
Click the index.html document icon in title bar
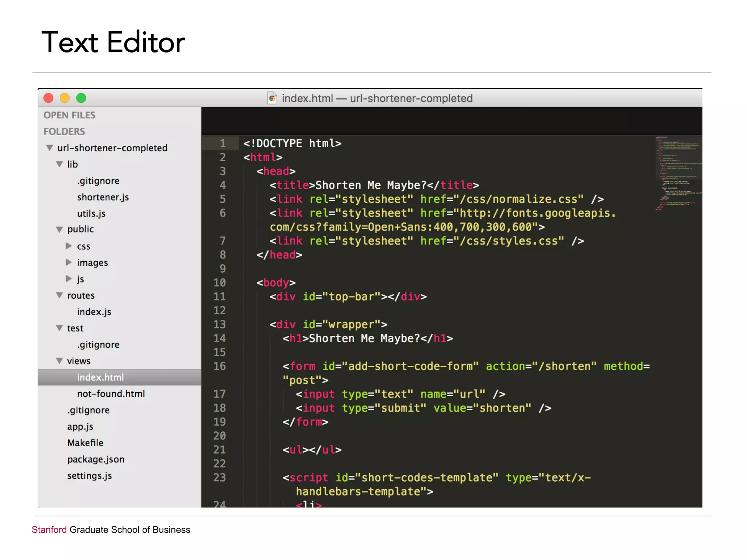point(272,98)
